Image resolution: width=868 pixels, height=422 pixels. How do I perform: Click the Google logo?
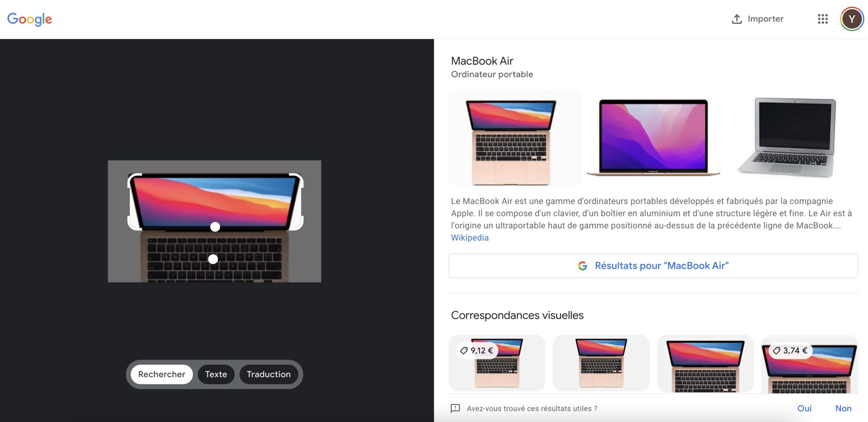coord(29,19)
